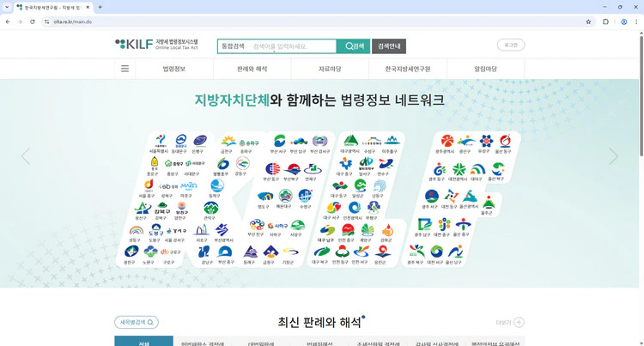Click the search keyword input field
Image resolution: width=644 pixels, height=346 pixels.
(293, 46)
